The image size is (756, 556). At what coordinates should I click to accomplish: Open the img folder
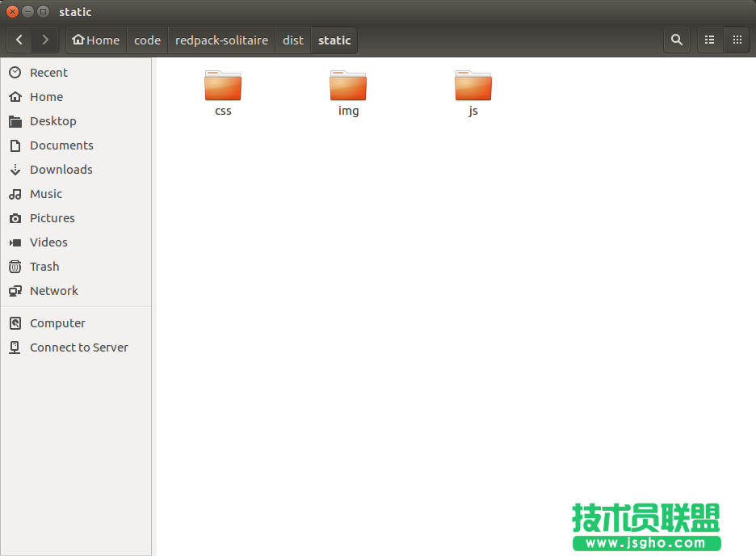tap(348, 87)
